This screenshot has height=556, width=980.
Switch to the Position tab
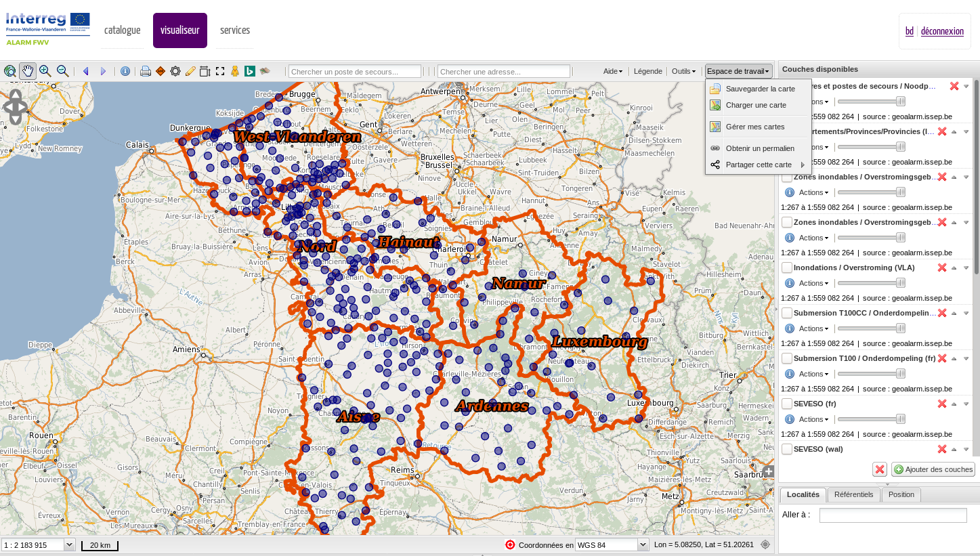pyautogui.click(x=901, y=495)
